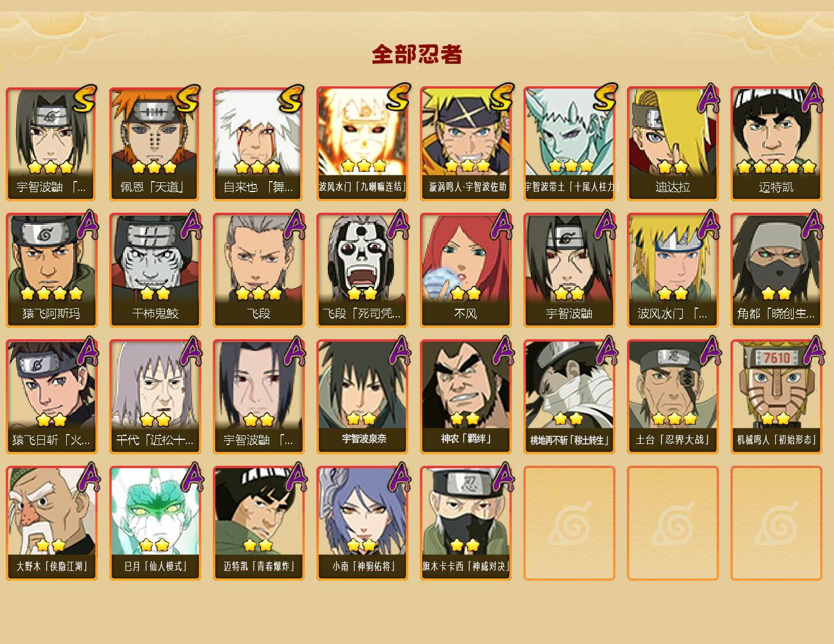Select the 宇智波带土「十尾人柱力」 card
The height and width of the screenshot is (644, 834).
tap(569, 144)
